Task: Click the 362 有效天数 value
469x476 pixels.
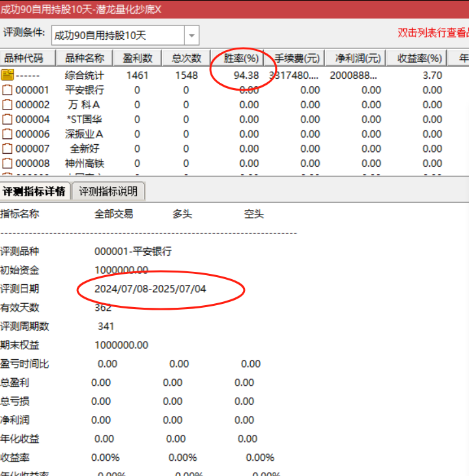Action: coord(103,308)
